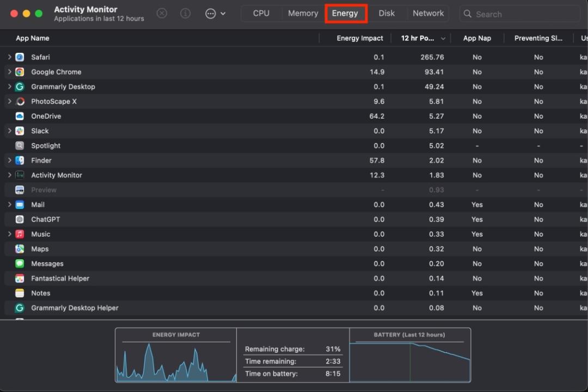Select the Safari app icon

(x=20, y=57)
